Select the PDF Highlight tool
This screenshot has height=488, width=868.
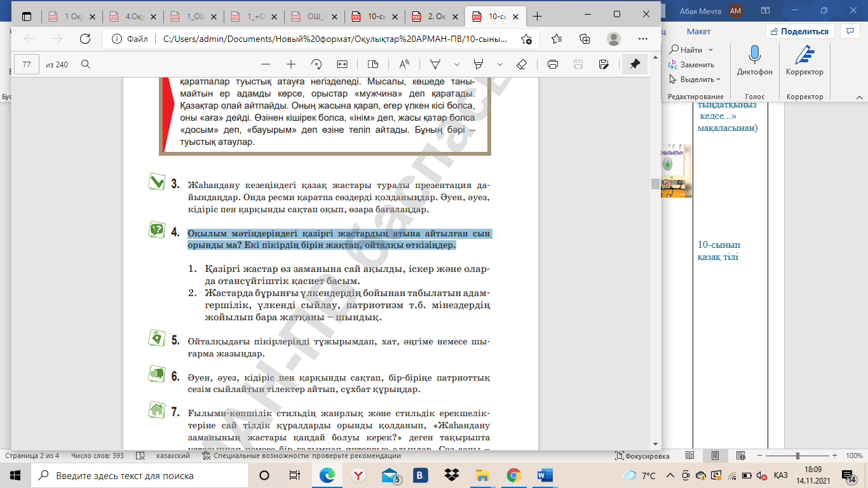coord(479,64)
